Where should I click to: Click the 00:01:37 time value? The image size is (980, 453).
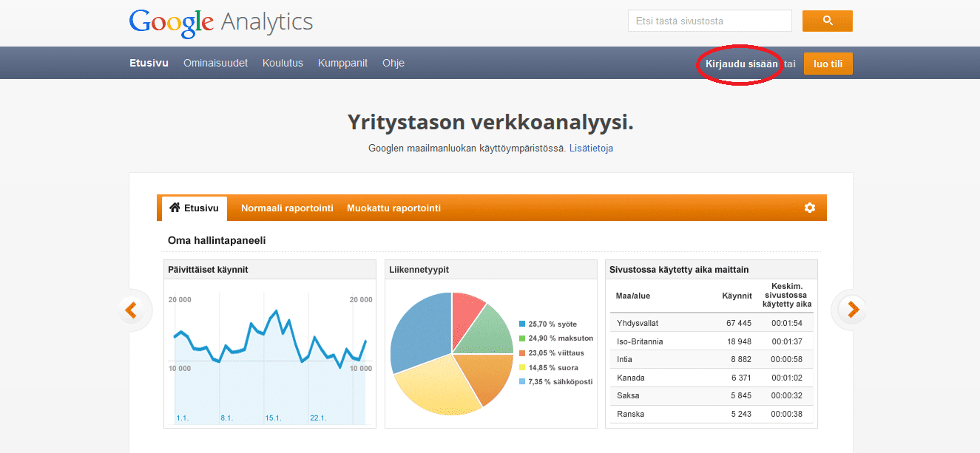(x=787, y=341)
